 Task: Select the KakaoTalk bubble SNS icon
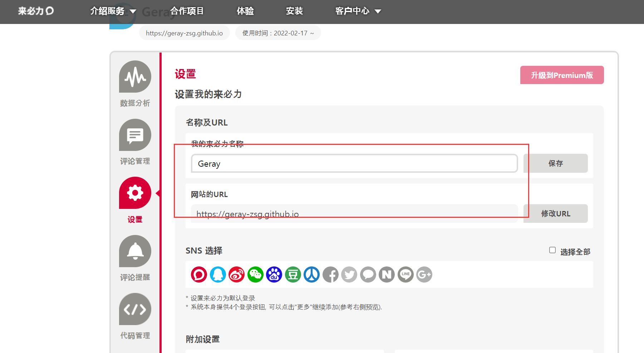[x=368, y=275]
